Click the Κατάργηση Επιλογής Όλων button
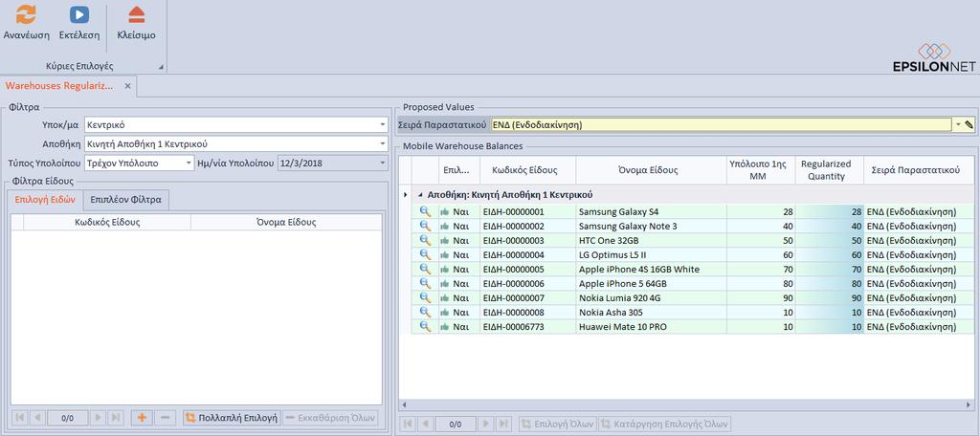Screen dimensions: 980x436 [664, 425]
